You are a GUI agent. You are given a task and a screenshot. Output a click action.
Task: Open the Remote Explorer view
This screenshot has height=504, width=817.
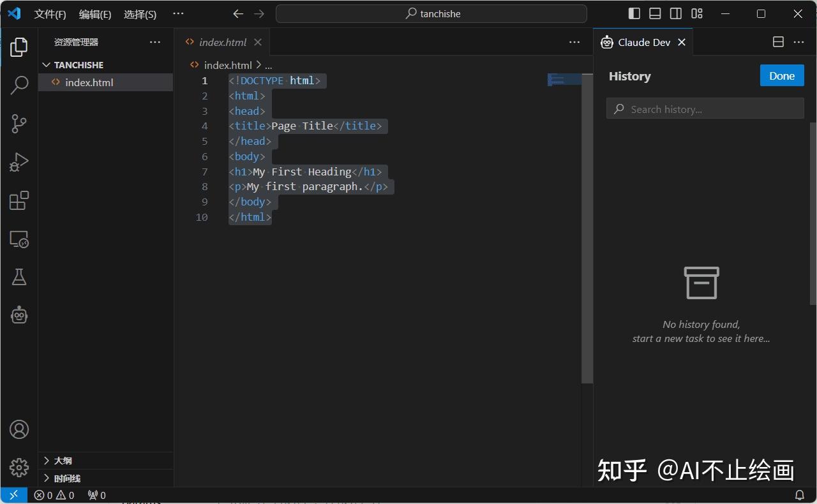pyautogui.click(x=19, y=239)
